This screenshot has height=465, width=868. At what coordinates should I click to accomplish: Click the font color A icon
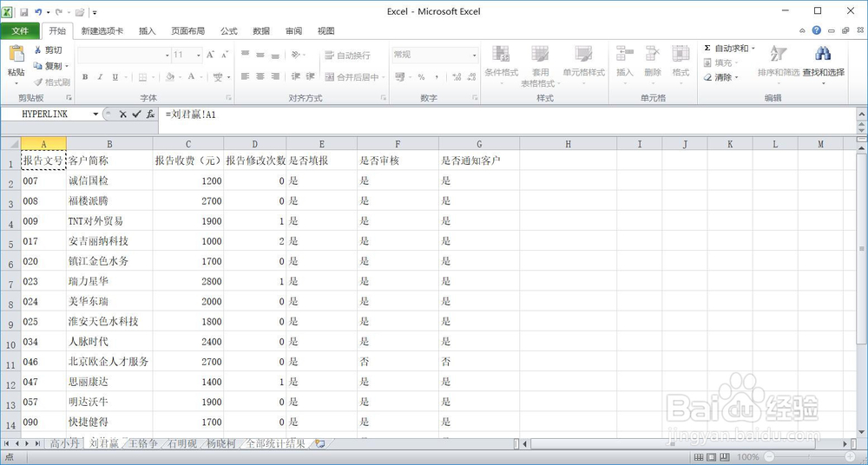coord(191,77)
